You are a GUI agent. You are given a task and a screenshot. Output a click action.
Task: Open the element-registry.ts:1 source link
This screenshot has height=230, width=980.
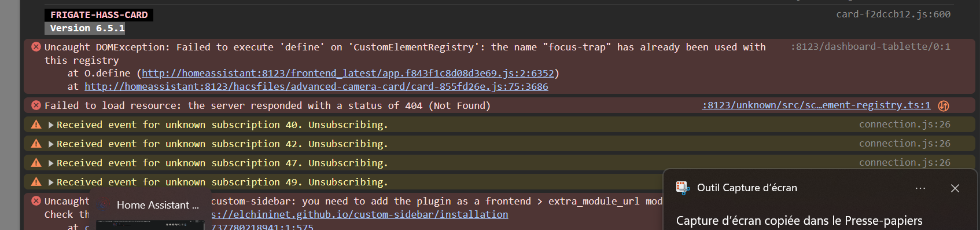(x=816, y=105)
